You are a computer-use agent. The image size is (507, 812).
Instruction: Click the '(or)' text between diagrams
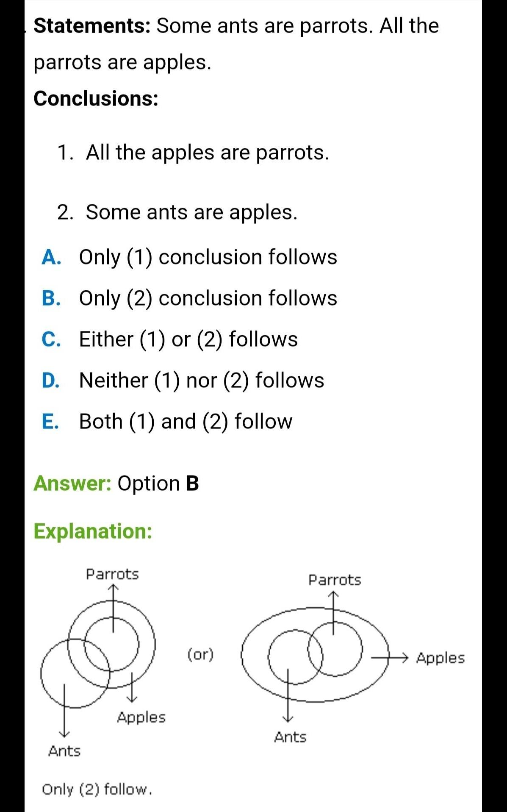click(200, 654)
